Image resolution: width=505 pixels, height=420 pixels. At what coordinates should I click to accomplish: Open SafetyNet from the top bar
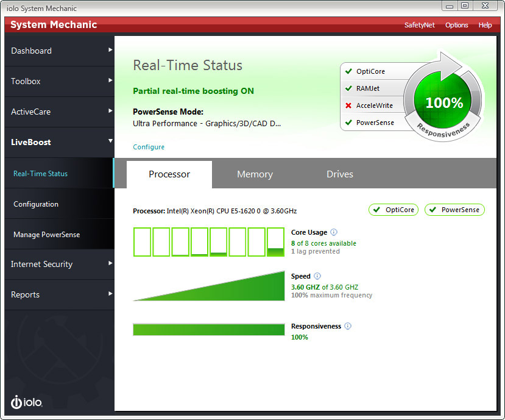coord(419,25)
